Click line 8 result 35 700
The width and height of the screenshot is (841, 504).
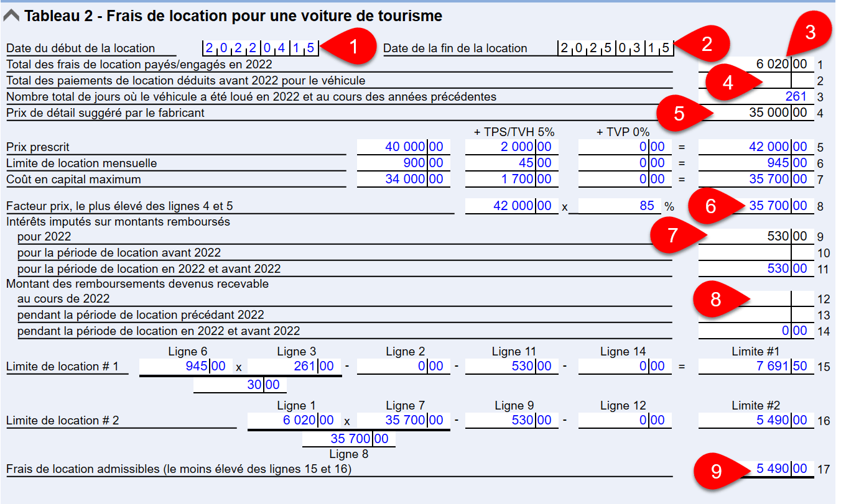(756, 206)
